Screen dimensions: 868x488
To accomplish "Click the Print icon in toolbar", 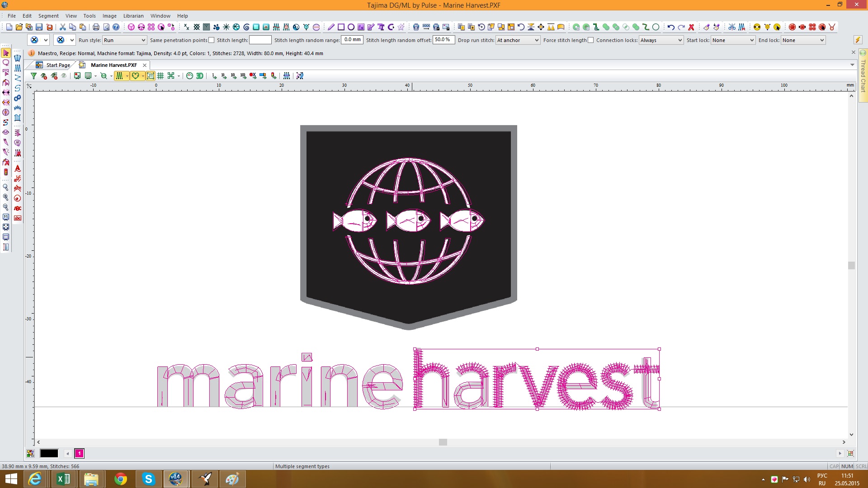I will 96,27.
